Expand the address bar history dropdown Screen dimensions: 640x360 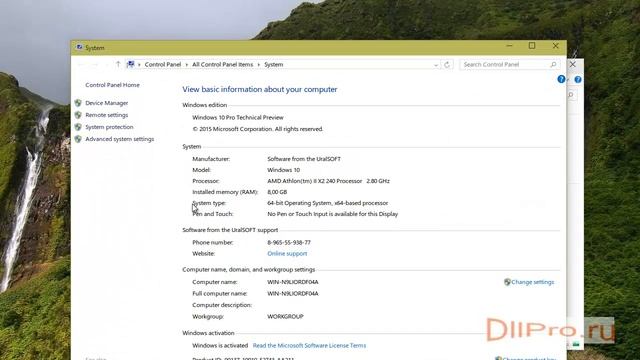pos(436,65)
